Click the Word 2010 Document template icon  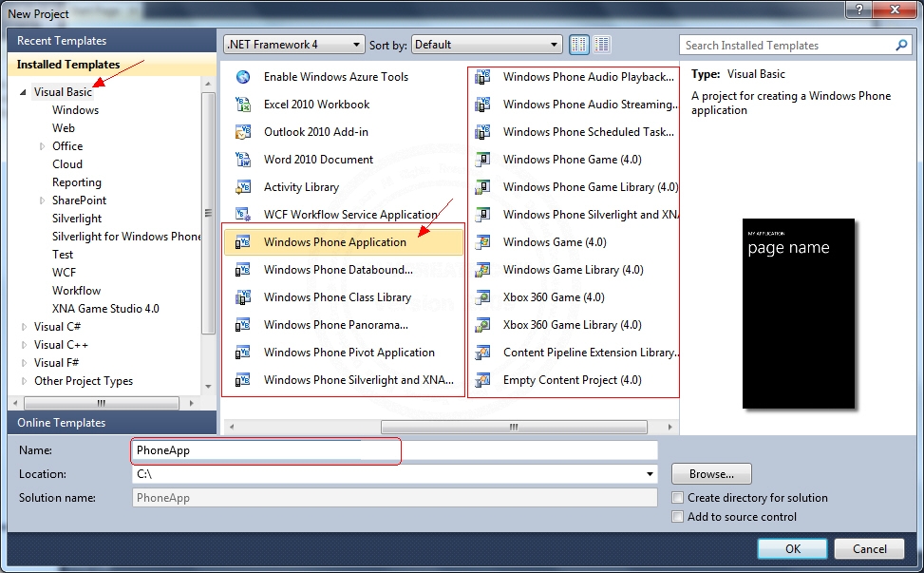click(243, 160)
